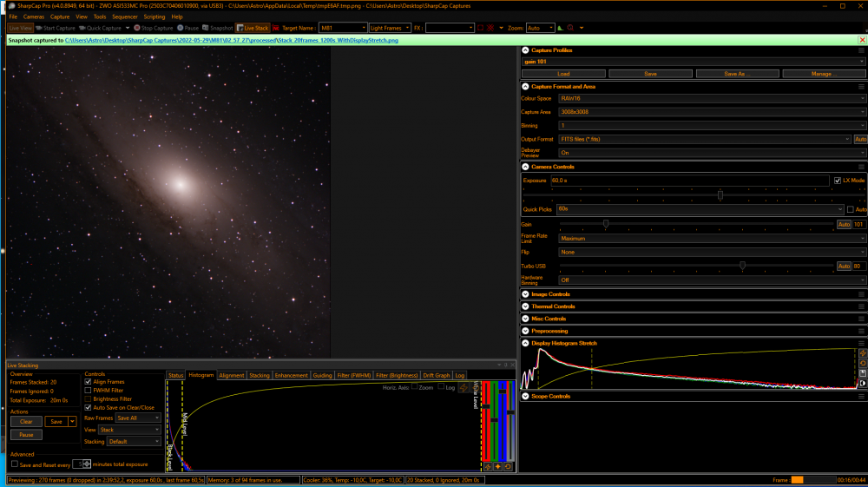Image resolution: width=868 pixels, height=487 pixels.
Task: Open the Scripting menu
Action: coord(155,16)
